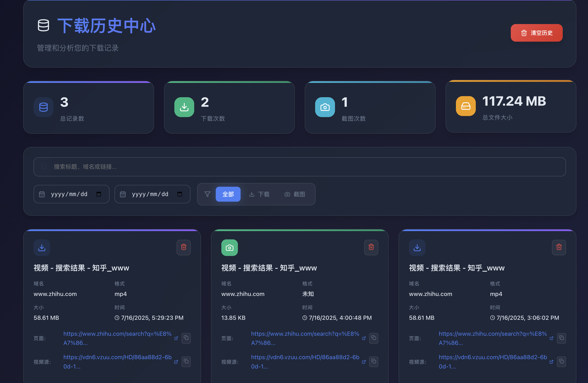Click external-link icon for page in 3:06:02 PM card

551,338
